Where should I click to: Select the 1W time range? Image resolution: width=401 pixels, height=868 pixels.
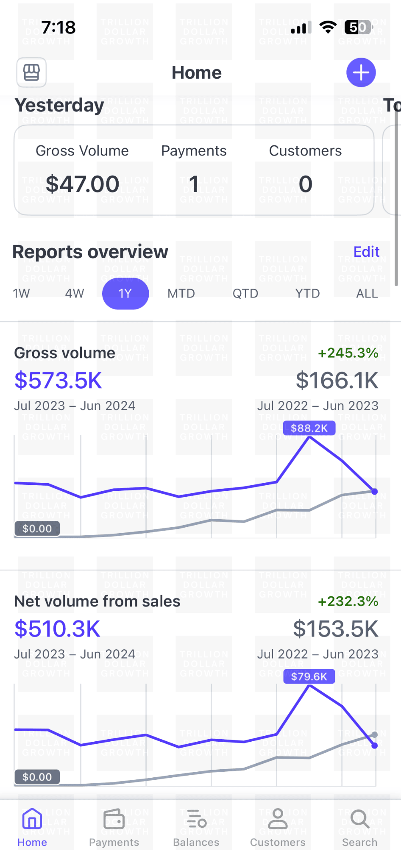tap(21, 293)
